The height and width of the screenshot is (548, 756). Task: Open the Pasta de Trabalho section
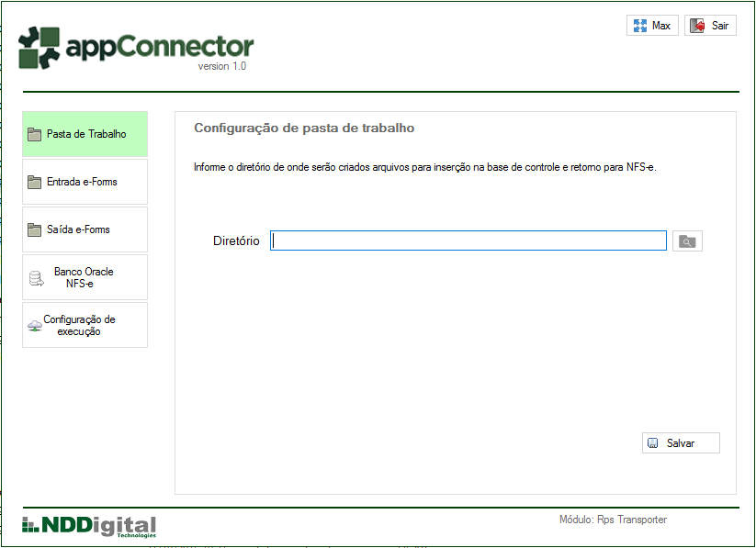[x=85, y=134]
